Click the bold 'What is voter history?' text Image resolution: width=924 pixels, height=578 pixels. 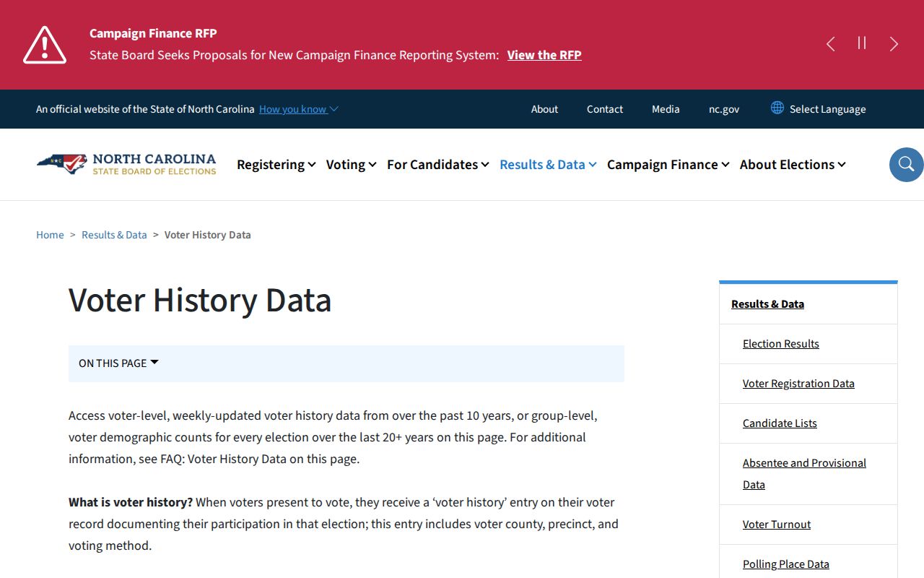(131, 502)
